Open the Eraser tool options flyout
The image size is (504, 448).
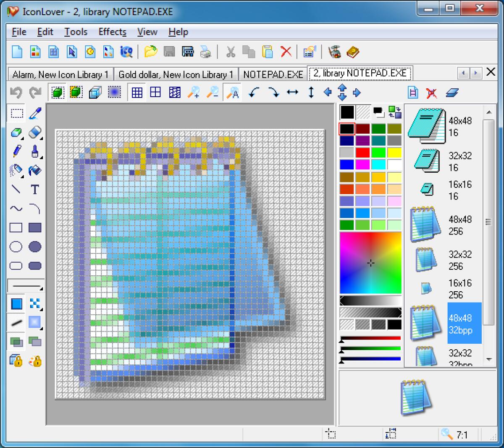pos(40,139)
